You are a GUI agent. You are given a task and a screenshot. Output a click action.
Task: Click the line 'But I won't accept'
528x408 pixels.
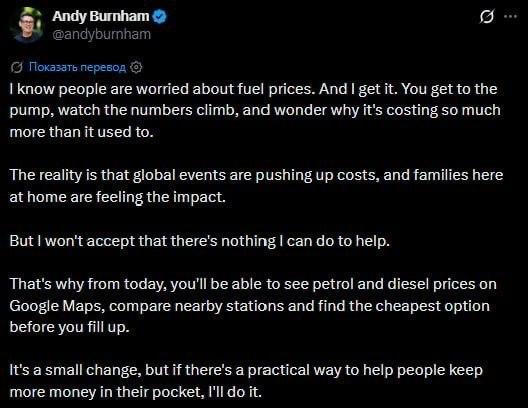pyautogui.click(x=200, y=241)
